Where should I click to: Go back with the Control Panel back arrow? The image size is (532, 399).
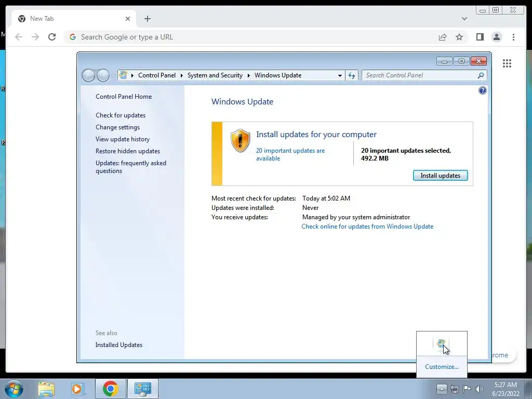coord(88,75)
